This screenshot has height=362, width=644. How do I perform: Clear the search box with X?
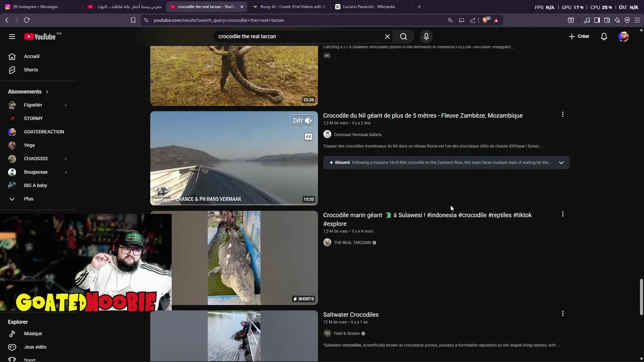(387, 36)
